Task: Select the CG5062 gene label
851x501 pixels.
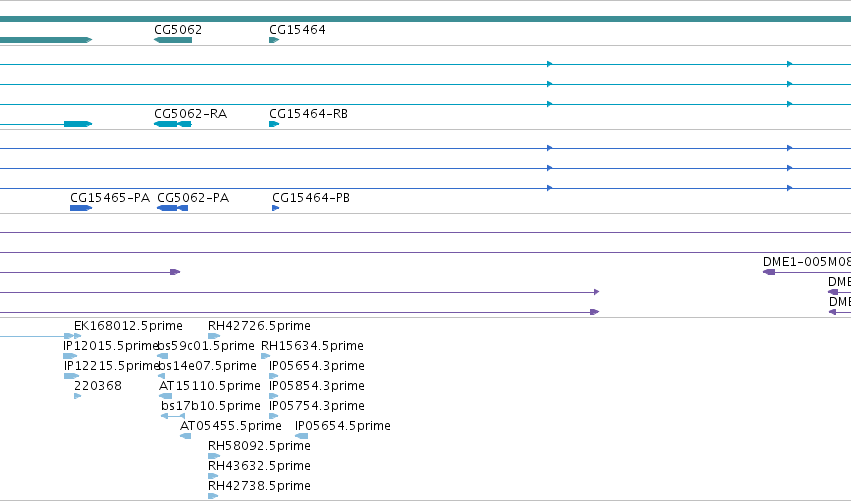Action: 178,30
